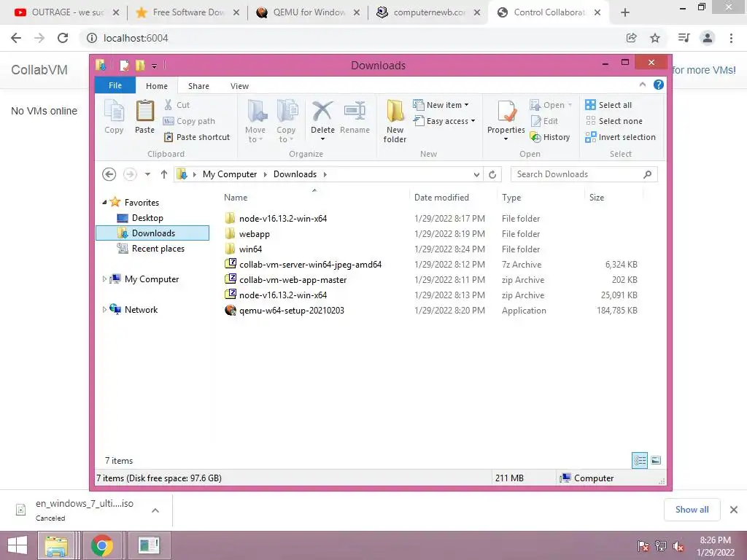
Task: Go back with Explorer's back arrow
Action: pyautogui.click(x=109, y=174)
